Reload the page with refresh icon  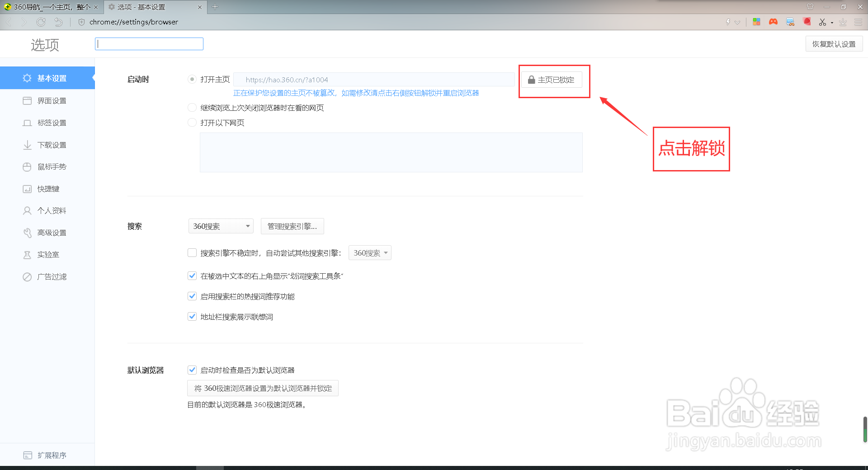point(41,22)
